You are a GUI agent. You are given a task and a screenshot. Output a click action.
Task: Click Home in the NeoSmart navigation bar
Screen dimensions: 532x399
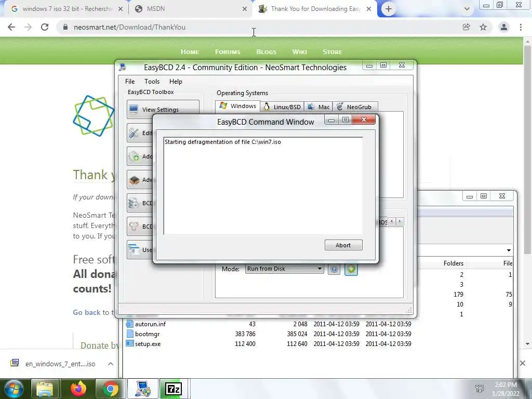coord(190,52)
